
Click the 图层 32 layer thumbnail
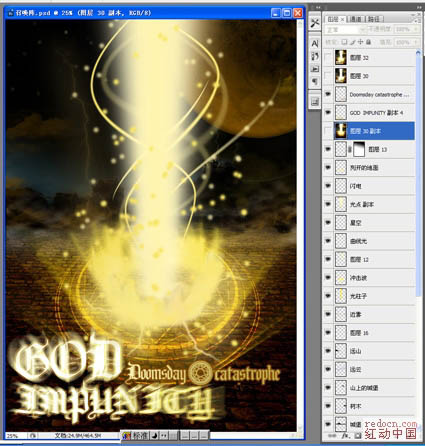click(x=341, y=57)
